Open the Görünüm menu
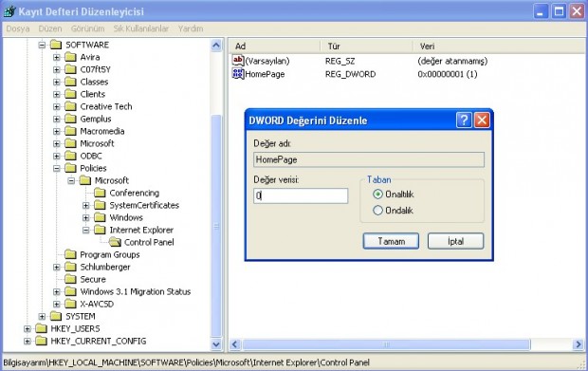 tap(88, 28)
